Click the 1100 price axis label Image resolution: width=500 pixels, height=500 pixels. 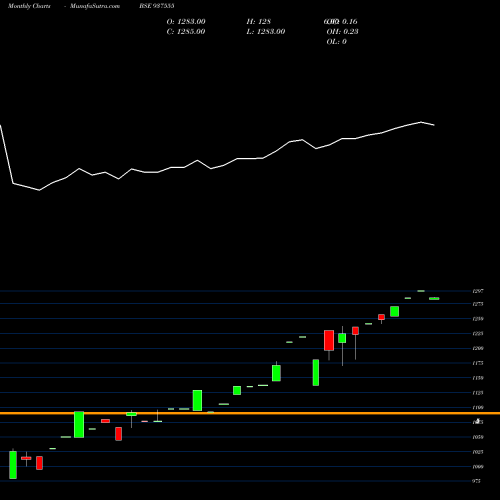[x=478, y=407]
